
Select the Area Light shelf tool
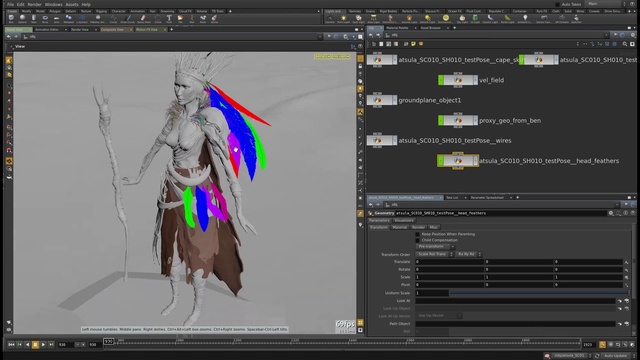[x=373, y=18]
